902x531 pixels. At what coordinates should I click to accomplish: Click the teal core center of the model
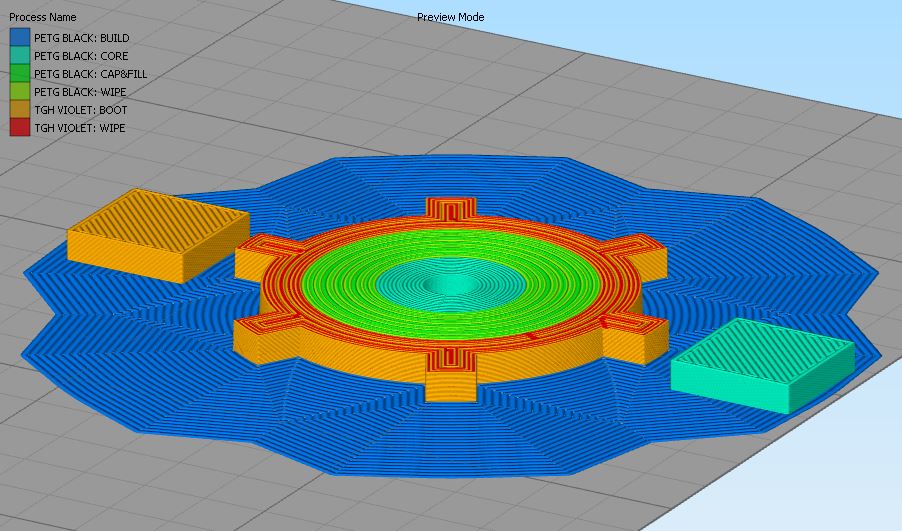(x=452, y=285)
